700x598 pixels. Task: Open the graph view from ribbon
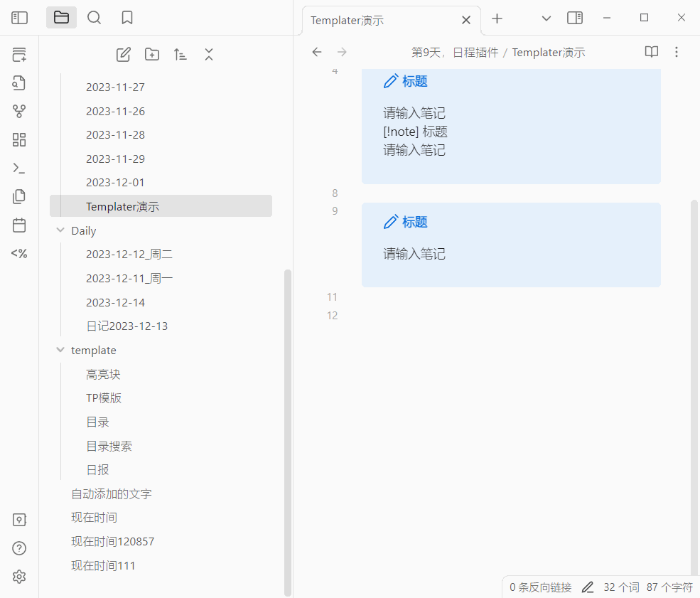click(x=19, y=111)
